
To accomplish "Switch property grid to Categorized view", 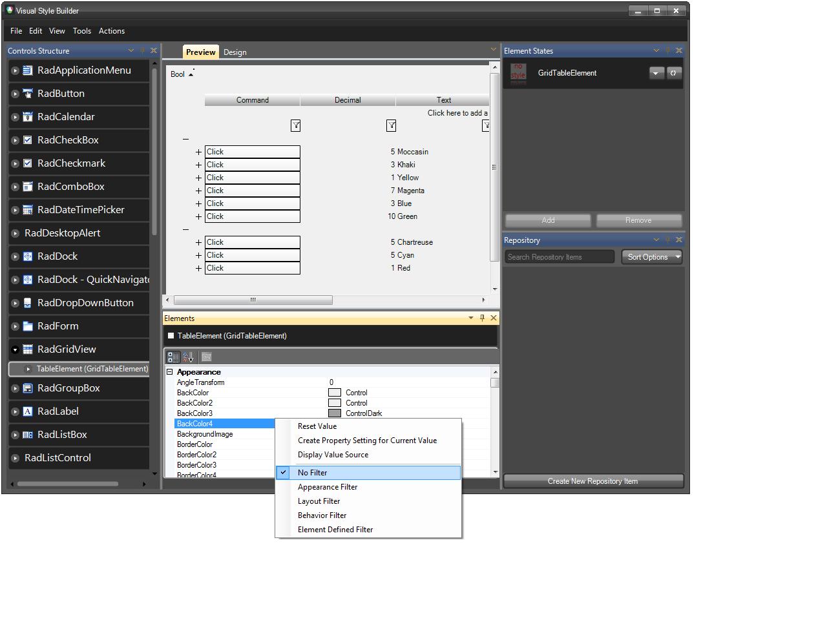I will tap(173, 357).
